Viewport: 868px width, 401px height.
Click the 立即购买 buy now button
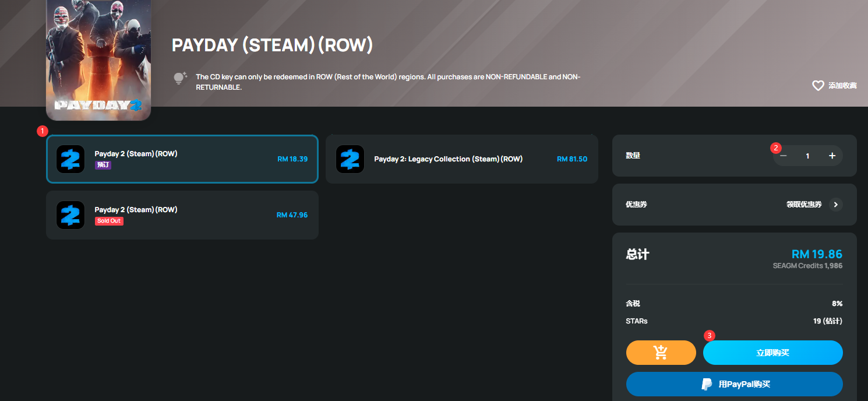click(773, 353)
